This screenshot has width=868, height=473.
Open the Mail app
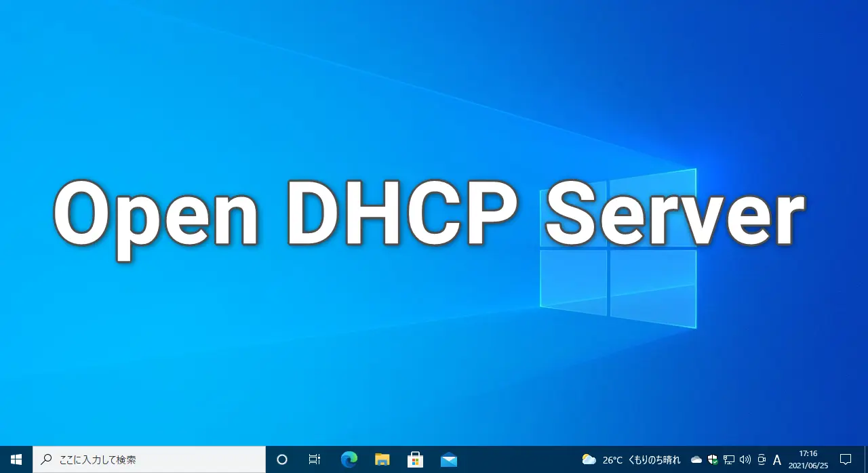(x=448, y=459)
